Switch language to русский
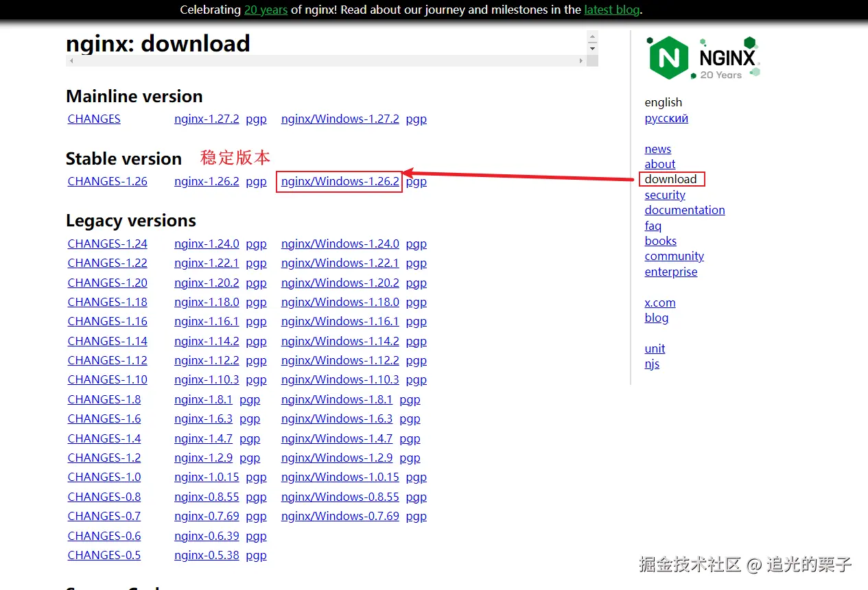Viewport: 868px width, 590px height. coord(666,118)
